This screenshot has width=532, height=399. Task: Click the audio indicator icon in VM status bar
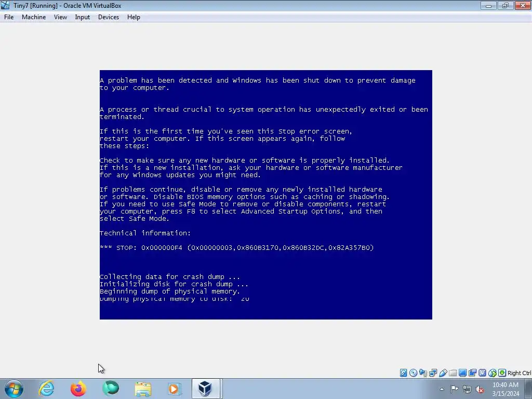pos(423,373)
